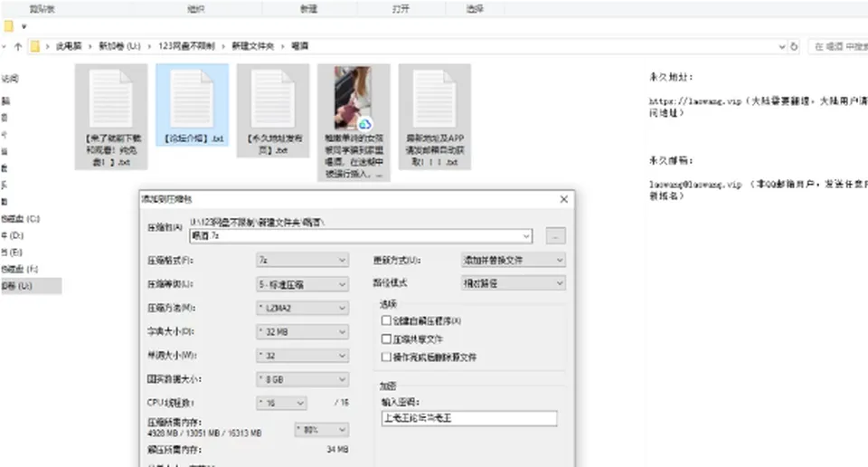Open the (E:) drive in the sidebar
Viewport: 868px width, 467px height.
click(12, 253)
